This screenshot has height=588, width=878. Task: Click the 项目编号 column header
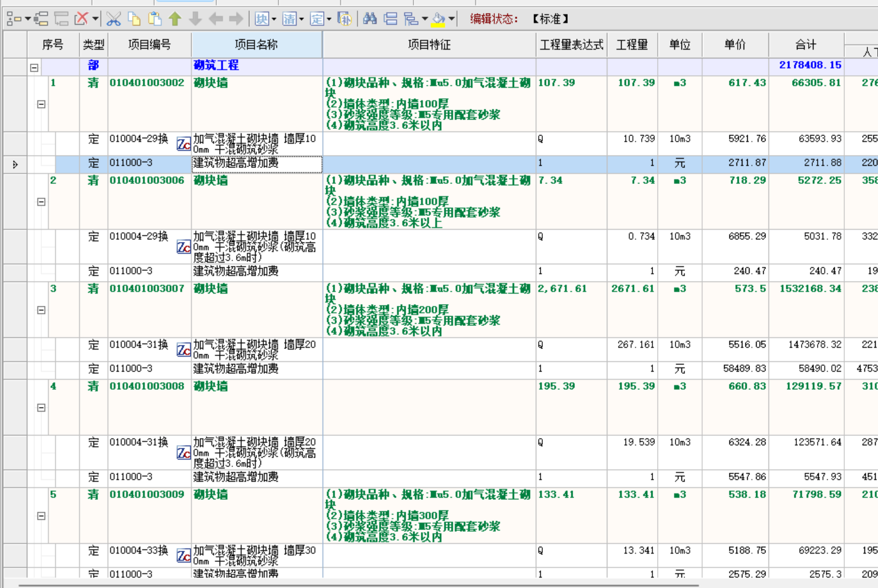click(149, 44)
